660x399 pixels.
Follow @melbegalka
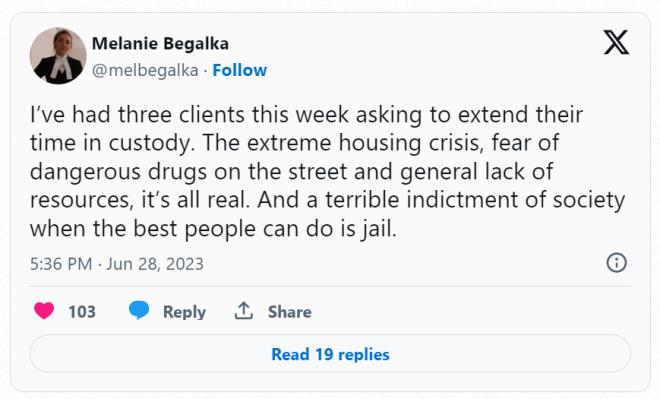[240, 70]
